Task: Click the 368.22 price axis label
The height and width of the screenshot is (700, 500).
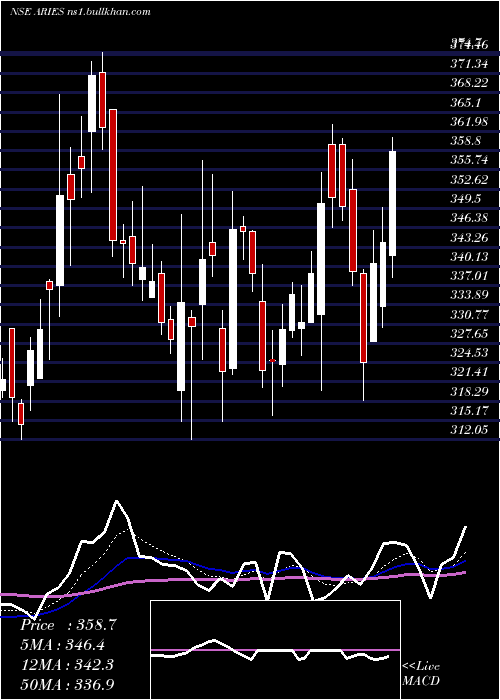Action: (x=469, y=83)
